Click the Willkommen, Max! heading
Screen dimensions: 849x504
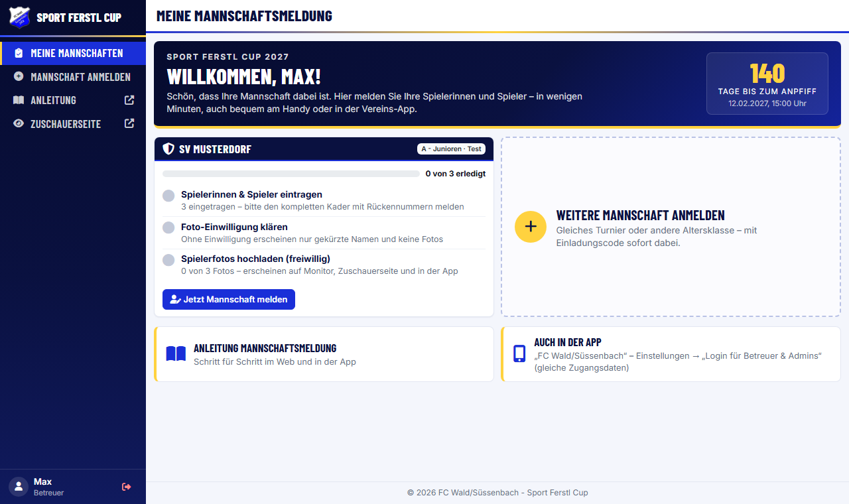[243, 77]
